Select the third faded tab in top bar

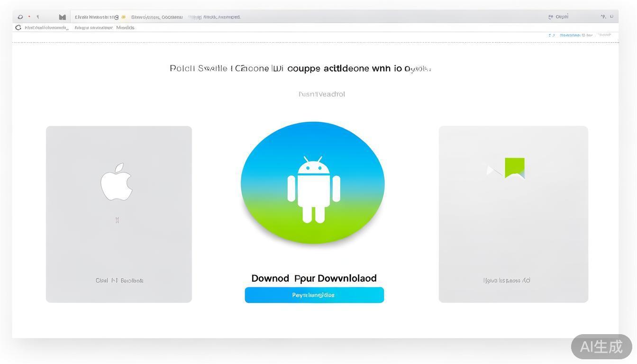coord(214,17)
